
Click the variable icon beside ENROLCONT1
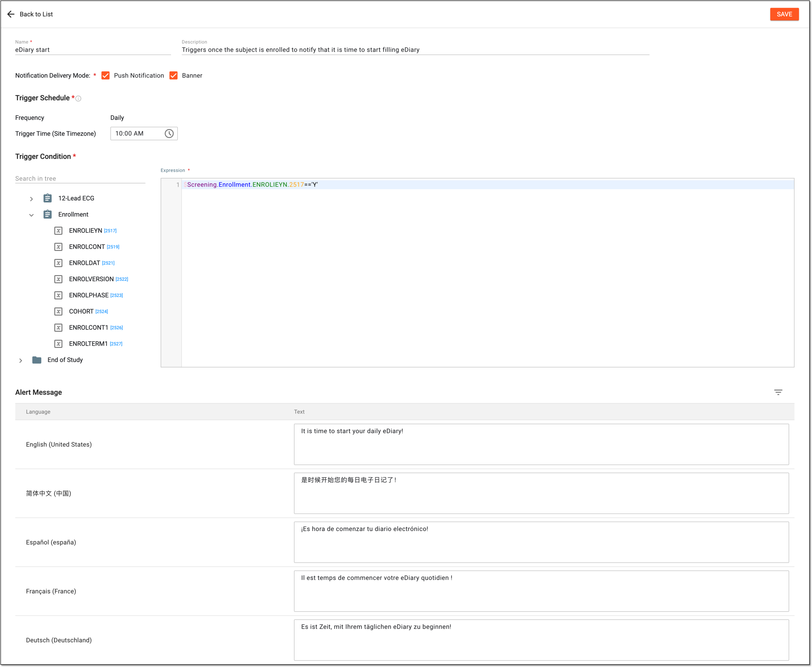pos(58,327)
